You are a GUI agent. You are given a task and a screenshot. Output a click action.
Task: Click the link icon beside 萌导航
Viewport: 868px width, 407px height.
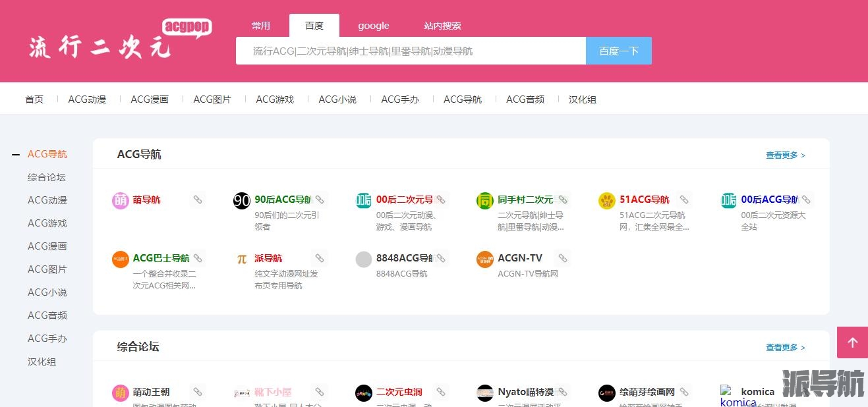198,200
